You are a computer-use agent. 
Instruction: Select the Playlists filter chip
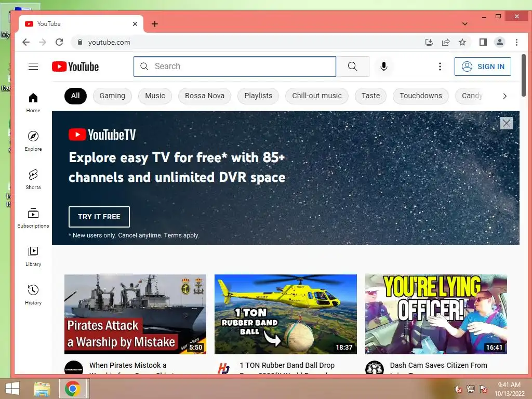click(258, 96)
